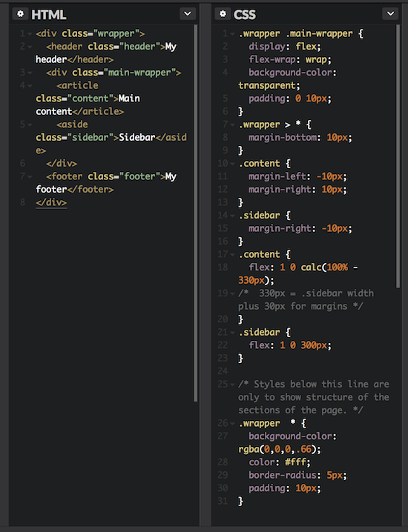Open HTML editor settings gear
The width and height of the screenshot is (408, 532).
(20, 14)
